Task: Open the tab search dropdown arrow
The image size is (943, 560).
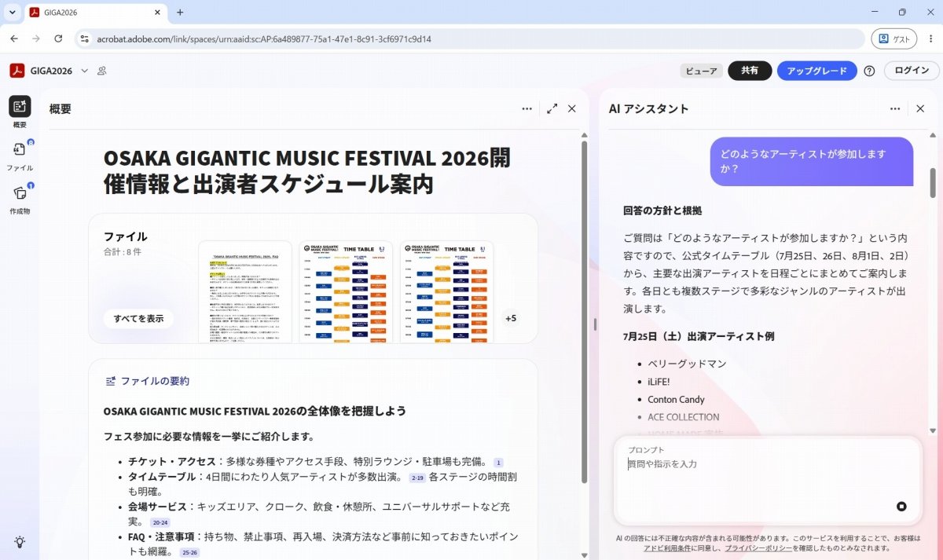Action: tap(12, 13)
